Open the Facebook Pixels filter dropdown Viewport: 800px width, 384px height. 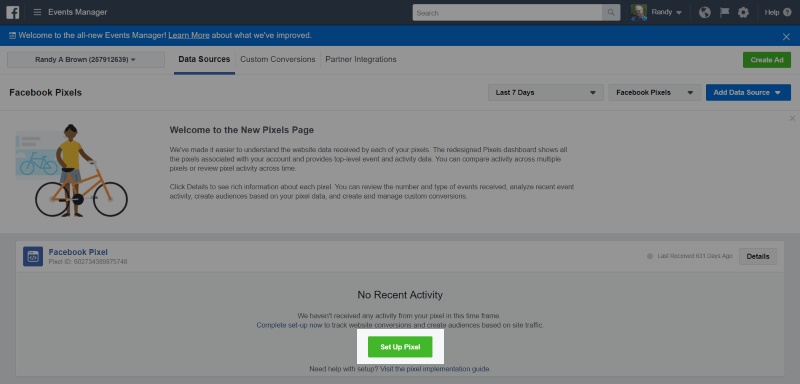coord(655,92)
